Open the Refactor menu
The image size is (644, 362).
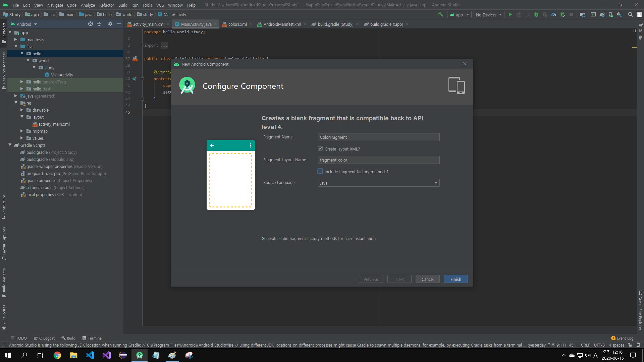[x=106, y=5]
